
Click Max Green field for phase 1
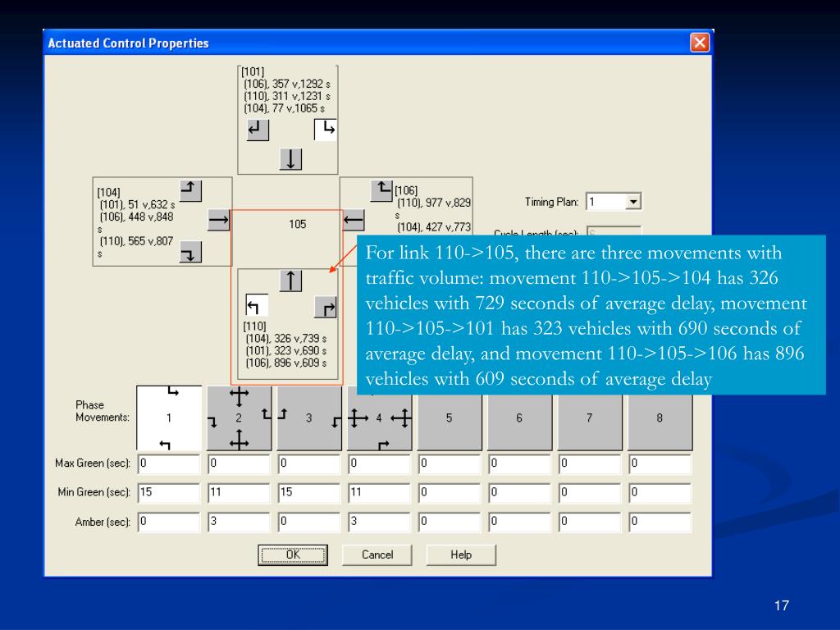[169, 464]
